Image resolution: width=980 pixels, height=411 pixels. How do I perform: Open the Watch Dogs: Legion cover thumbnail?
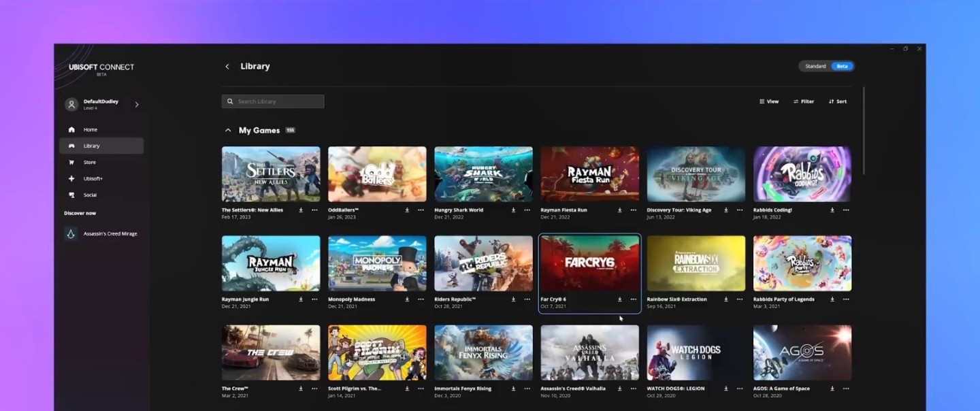pyautogui.click(x=696, y=352)
